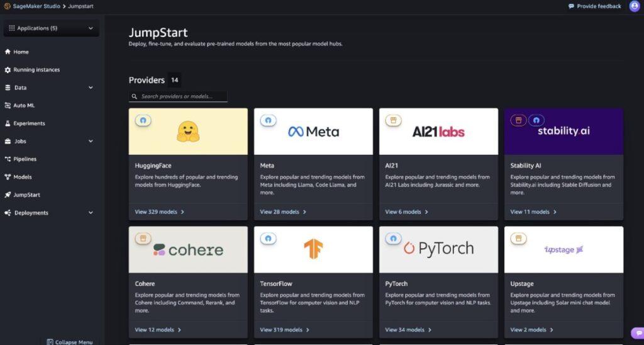Viewport: 644px width, 345px height.
Task: Click View 319 models link
Action: pyautogui.click(x=285, y=330)
